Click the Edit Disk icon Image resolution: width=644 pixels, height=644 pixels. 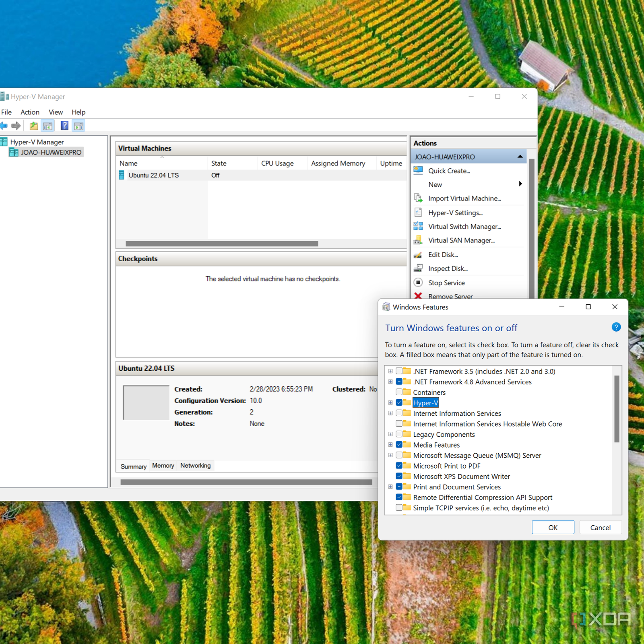pyautogui.click(x=418, y=255)
